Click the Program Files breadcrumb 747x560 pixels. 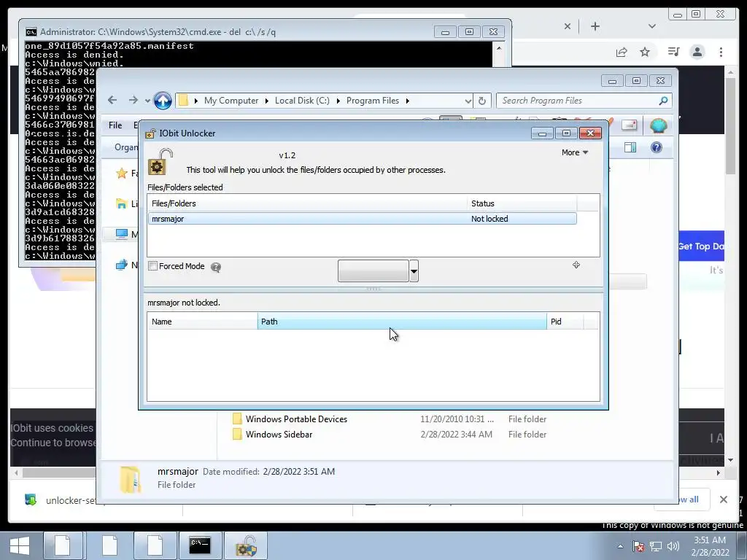pyautogui.click(x=373, y=101)
